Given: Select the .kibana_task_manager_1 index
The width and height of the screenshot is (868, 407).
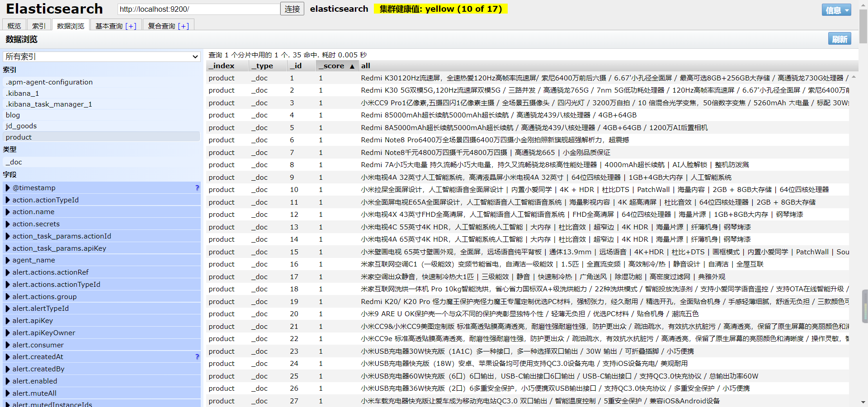Looking at the screenshot, I should [x=102, y=104].
